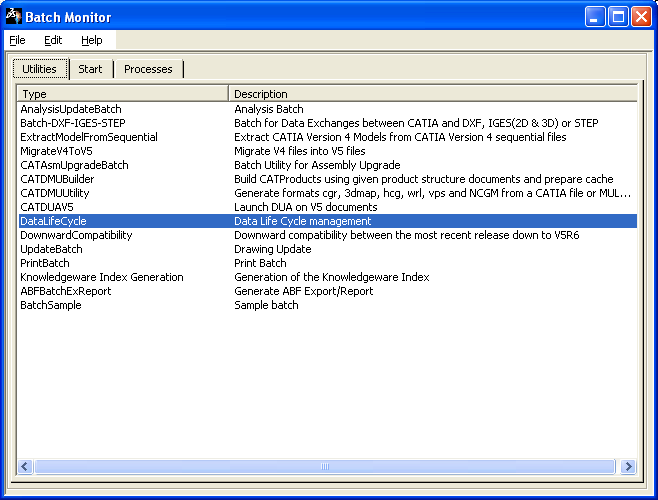Open the File menu
The height and width of the screenshot is (500, 658).
tap(17, 40)
